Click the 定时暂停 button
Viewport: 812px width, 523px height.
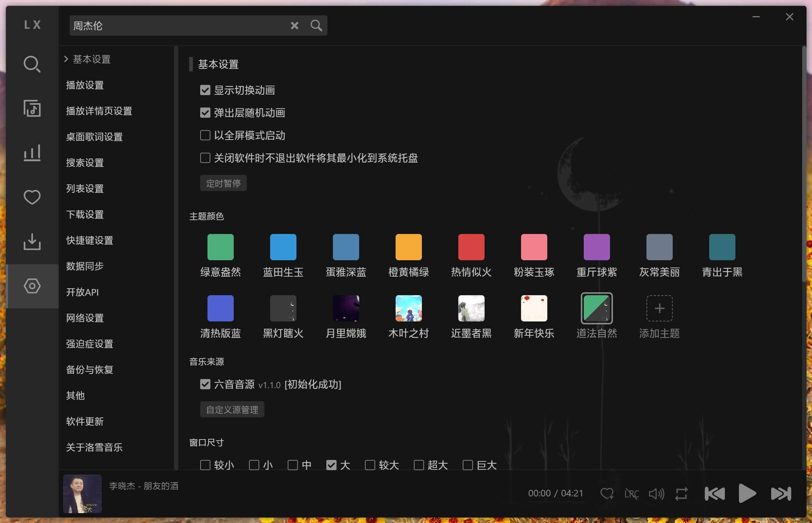[223, 183]
